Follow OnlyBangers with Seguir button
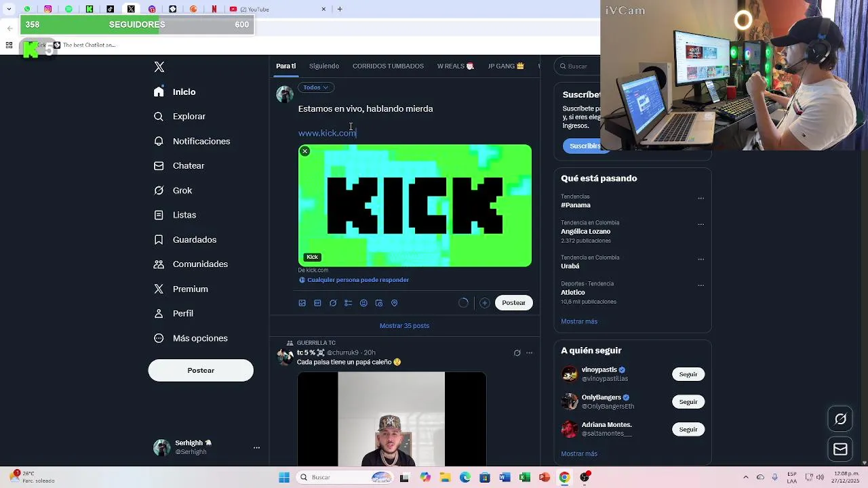Image resolution: width=868 pixels, height=488 pixels. click(x=688, y=402)
